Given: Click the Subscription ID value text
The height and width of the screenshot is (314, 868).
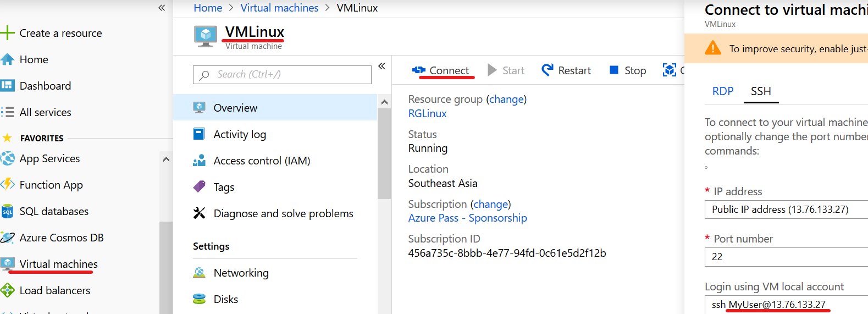Looking at the screenshot, I should (x=507, y=253).
